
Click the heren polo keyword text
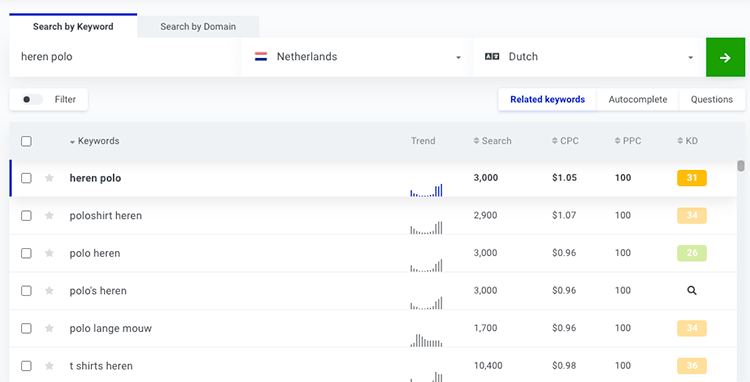pyautogui.click(x=95, y=178)
